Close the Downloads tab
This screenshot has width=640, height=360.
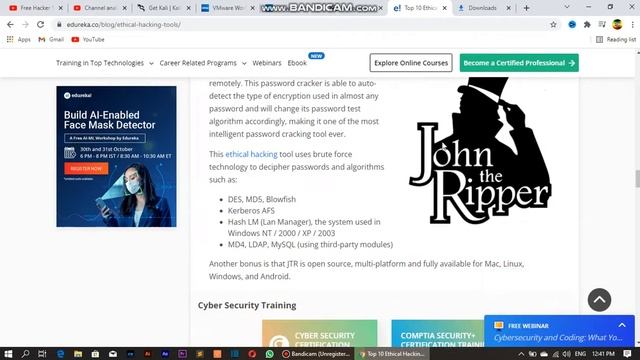[509, 8]
